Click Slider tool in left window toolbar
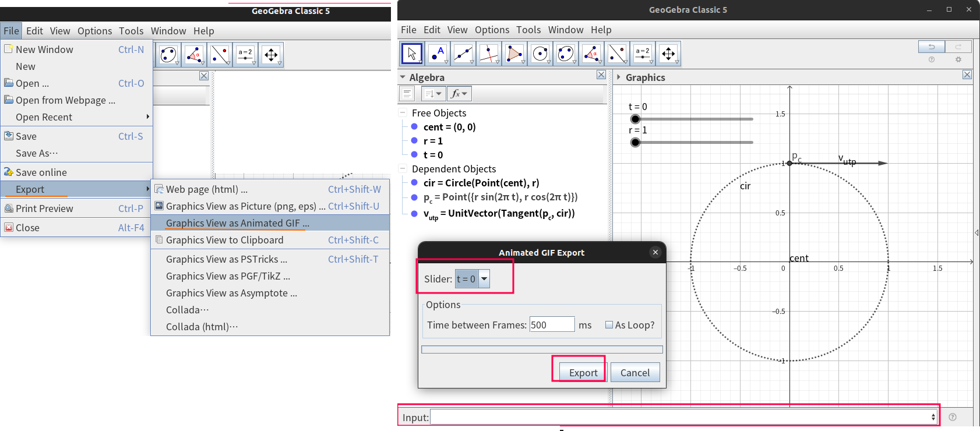 [245, 55]
